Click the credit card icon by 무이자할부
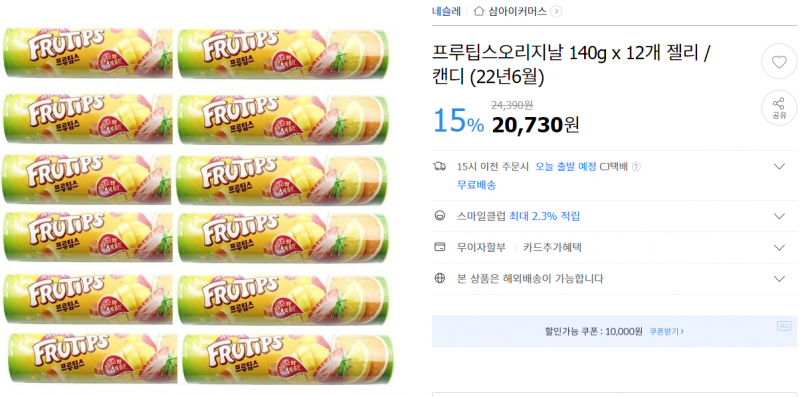The height and width of the screenshot is (397, 800). [x=439, y=247]
